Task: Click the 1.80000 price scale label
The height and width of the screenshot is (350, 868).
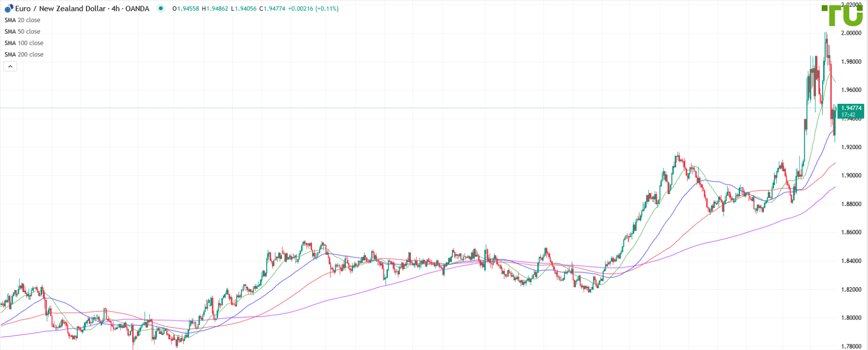Action: 851,318
